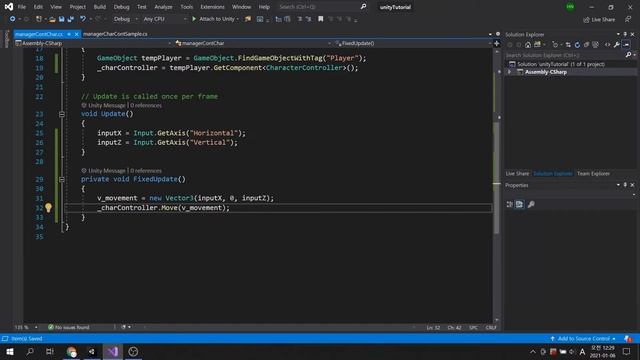Collapse the Update method outline
The height and width of the screenshot is (360, 640).
click(62, 114)
